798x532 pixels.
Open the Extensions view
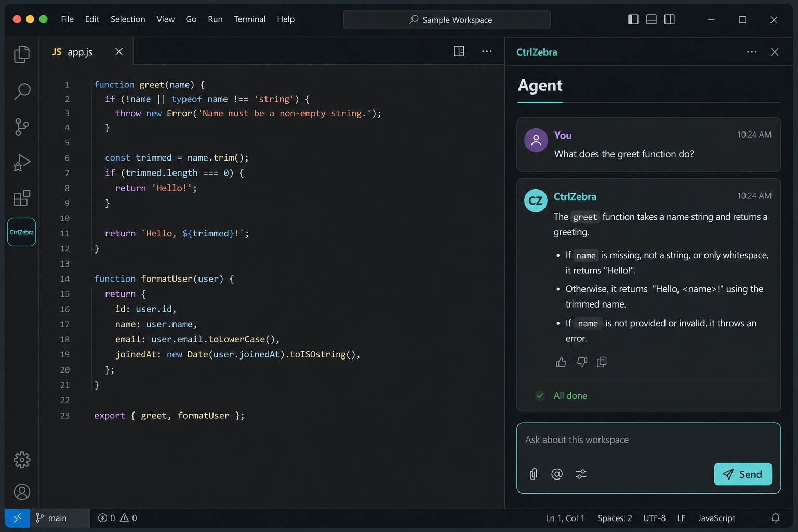(x=22, y=198)
